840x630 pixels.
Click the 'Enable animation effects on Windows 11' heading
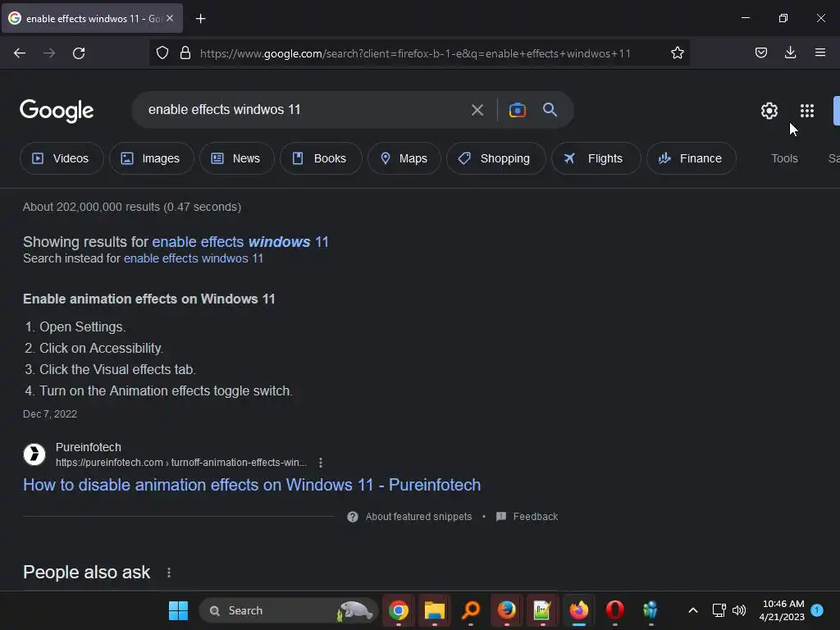[149, 299]
